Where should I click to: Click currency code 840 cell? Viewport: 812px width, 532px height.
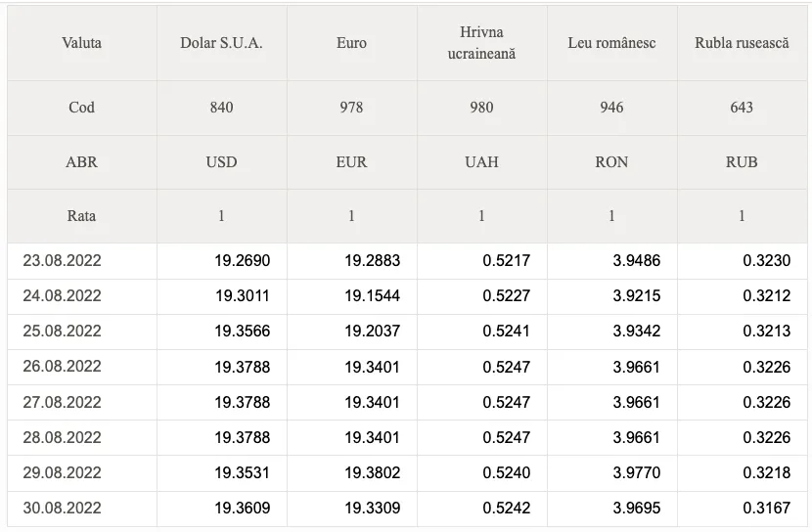point(222,108)
